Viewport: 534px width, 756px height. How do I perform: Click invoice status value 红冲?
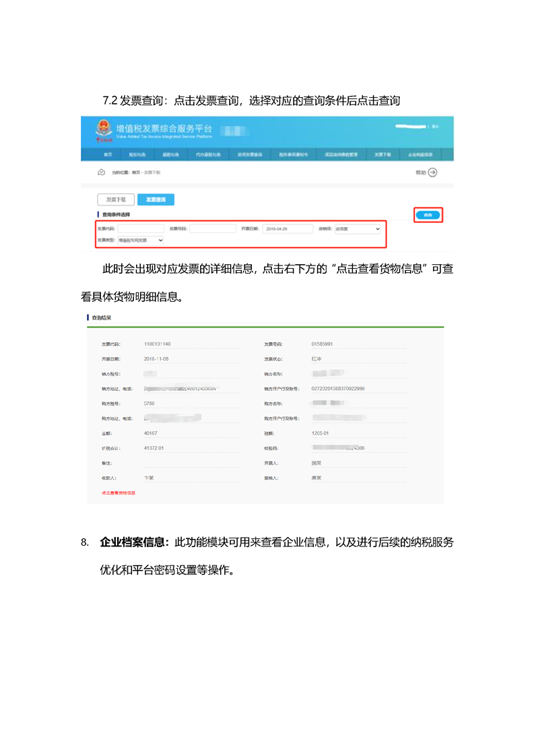316,359
